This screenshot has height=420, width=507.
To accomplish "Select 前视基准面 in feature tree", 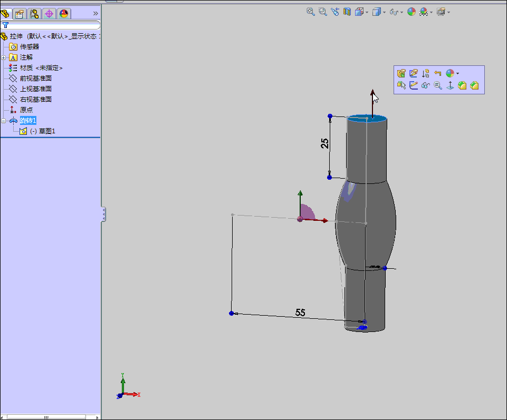I will (x=35, y=79).
